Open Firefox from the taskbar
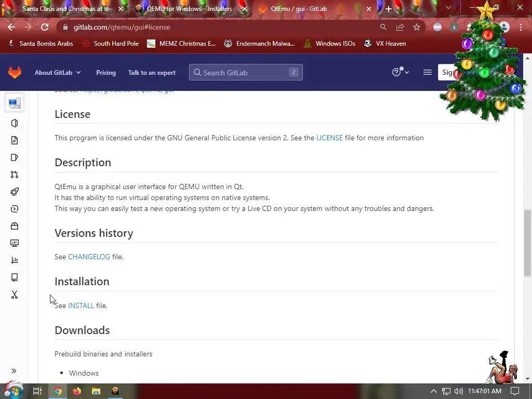The image size is (532, 399). [77, 391]
